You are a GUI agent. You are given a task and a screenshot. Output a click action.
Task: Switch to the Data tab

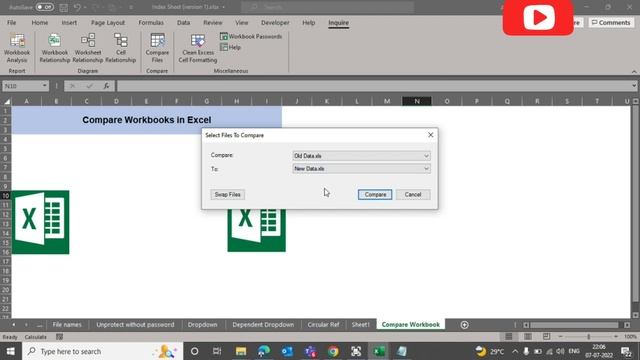click(183, 23)
